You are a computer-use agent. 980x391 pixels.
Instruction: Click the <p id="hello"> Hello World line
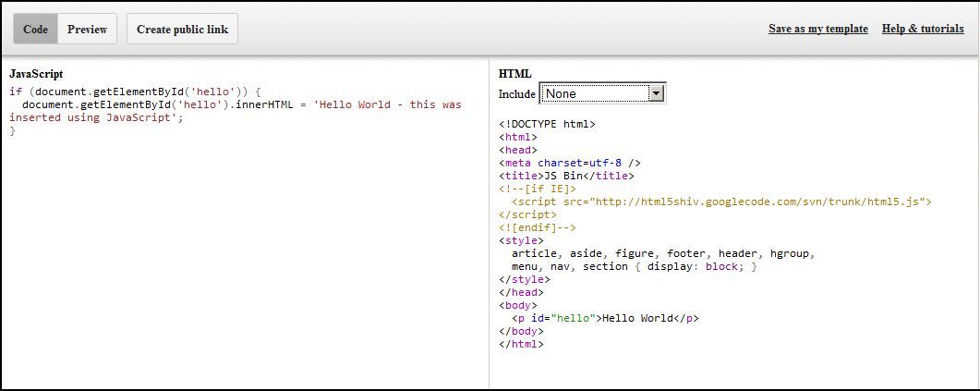605,318
